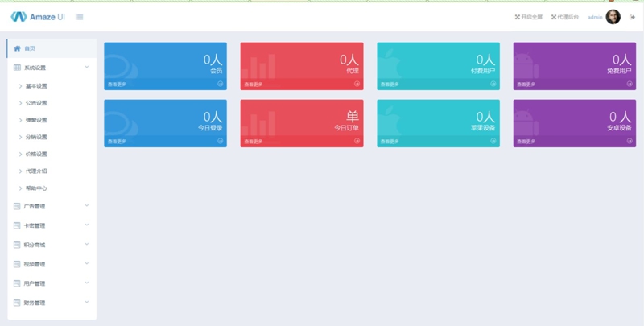Click the arrow icon on 付费用户 card

point(493,84)
